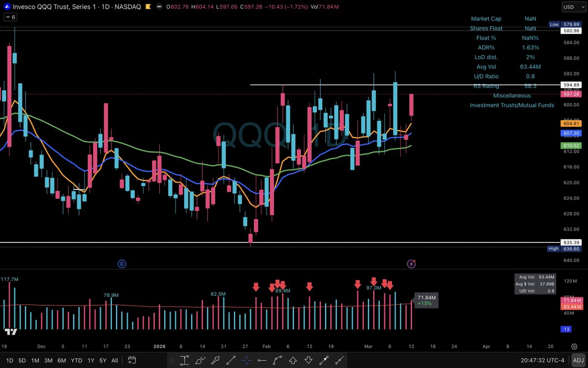The width and height of the screenshot is (588, 368).
Task: Click the white 594.89 horizontal line label
Action: (572, 84)
